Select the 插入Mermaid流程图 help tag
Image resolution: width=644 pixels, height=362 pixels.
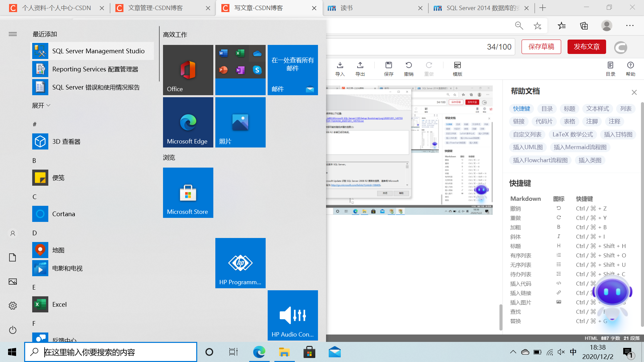coord(580,147)
